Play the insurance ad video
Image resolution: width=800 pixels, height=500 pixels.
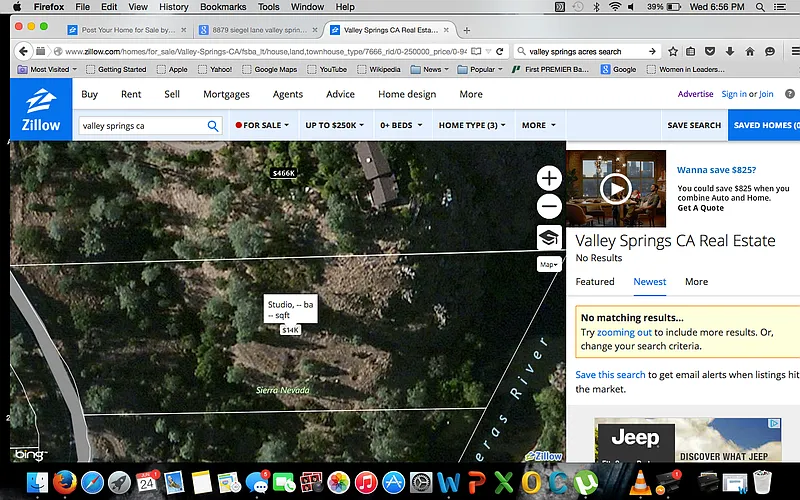coord(615,187)
